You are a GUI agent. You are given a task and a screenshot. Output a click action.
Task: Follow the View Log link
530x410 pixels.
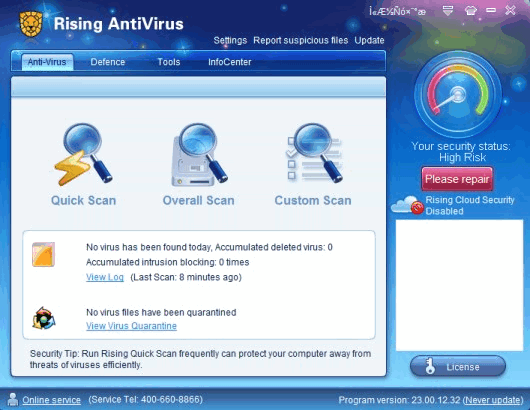[105, 277]
